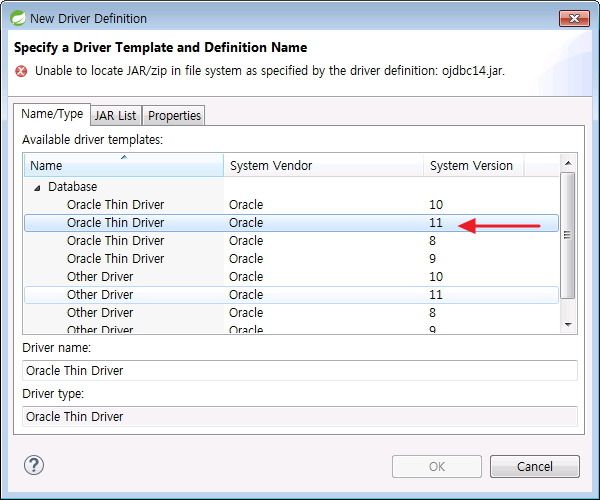Select Oracle Thin Driver version 8 row
This screenshot has height=500, width=600.
[291, 241]
